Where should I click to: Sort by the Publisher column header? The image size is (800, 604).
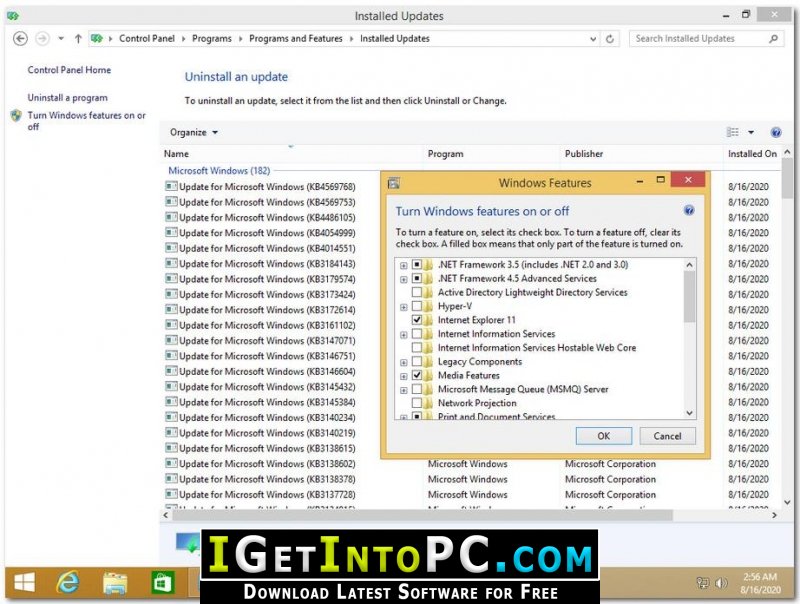click(642, 154)
